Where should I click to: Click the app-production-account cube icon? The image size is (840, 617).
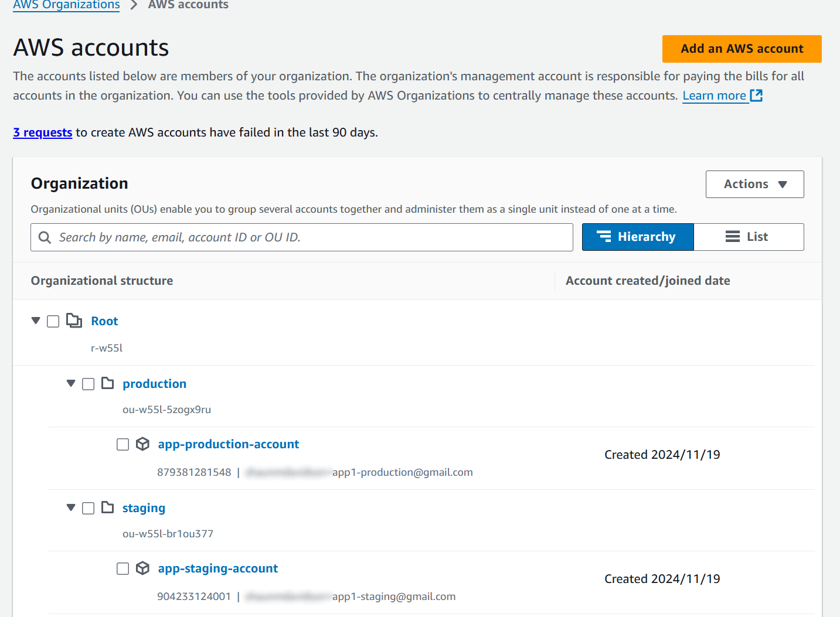142,444
